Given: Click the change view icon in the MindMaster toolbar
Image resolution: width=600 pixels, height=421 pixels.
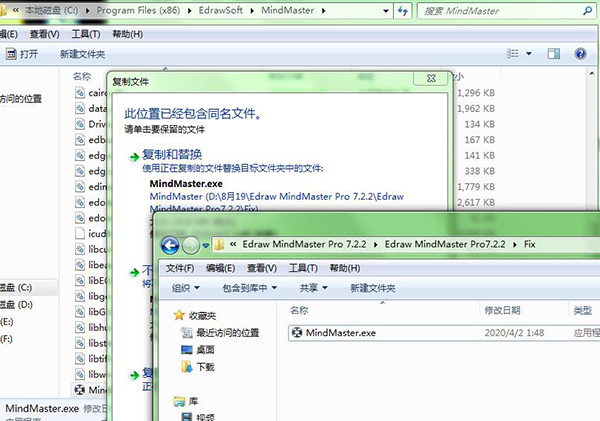Looking at the screenshot, I should [x=512, y=54].
